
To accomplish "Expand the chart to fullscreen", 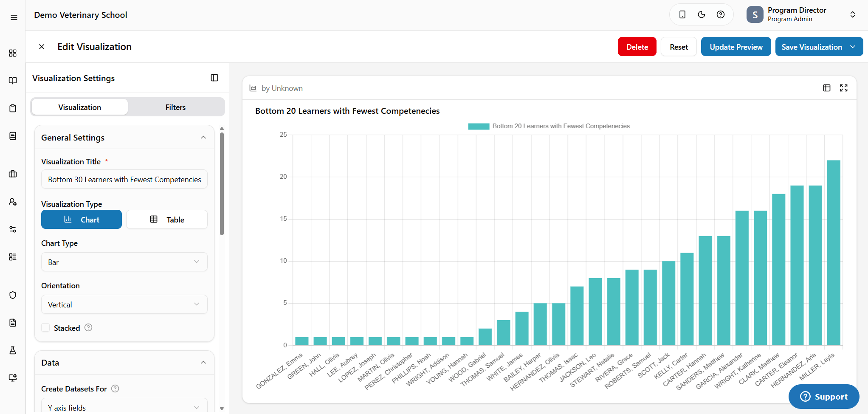I will pos(844,88).
